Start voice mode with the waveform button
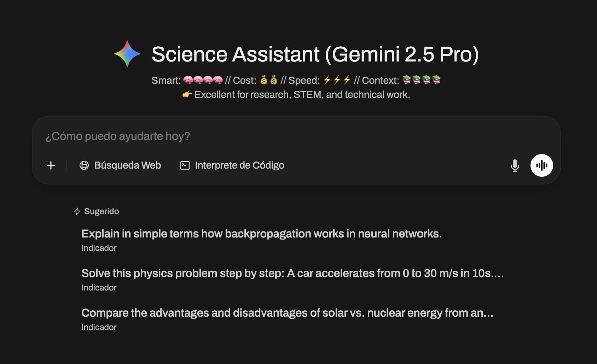 541,165
